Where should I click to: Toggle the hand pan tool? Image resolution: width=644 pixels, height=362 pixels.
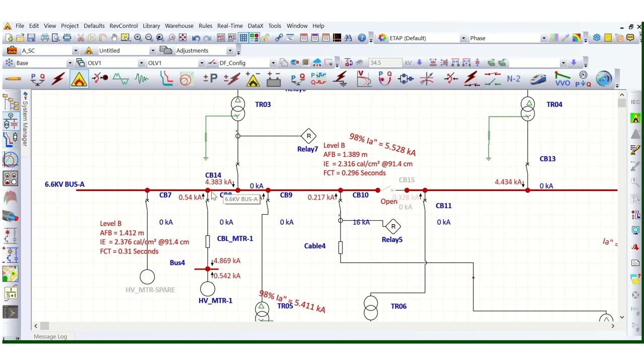tap(114, 38)
